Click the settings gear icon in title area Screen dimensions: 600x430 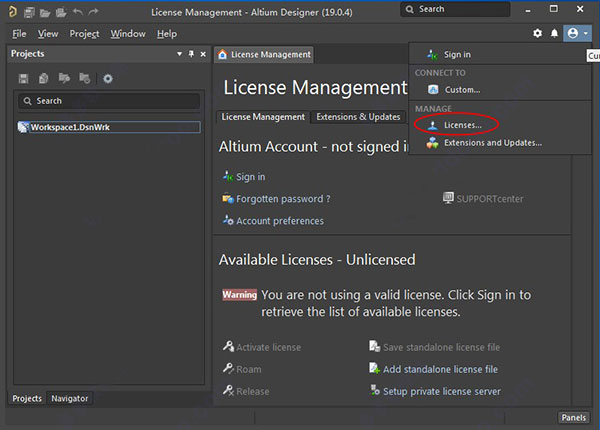pyautogui.click(x=538, y=33)
